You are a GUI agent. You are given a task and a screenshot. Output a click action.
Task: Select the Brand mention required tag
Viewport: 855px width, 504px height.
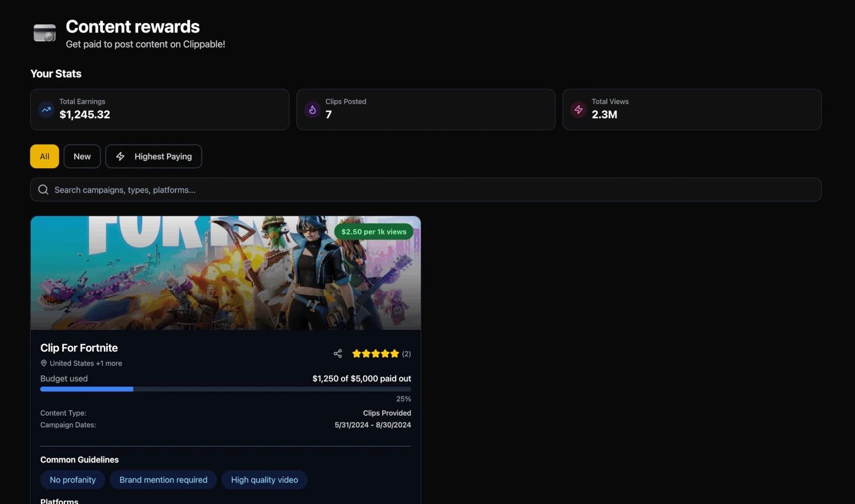(164, 480)
